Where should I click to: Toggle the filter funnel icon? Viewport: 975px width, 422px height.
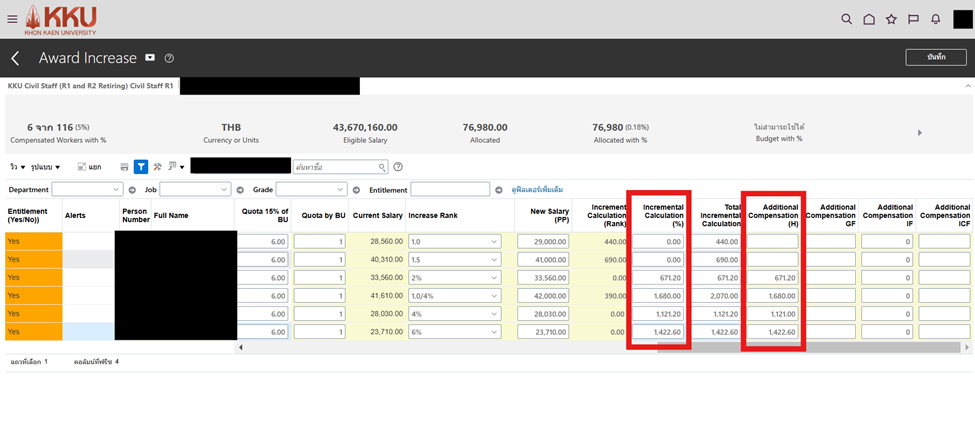pyautogui.click(x=141, y=167)
